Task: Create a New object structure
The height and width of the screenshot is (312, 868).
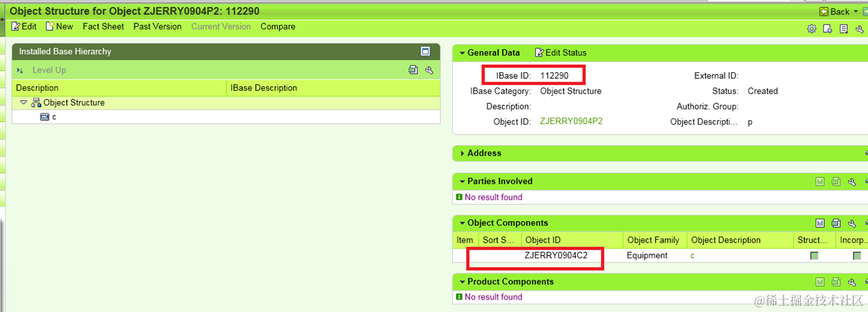Action: tap(60, 27)
